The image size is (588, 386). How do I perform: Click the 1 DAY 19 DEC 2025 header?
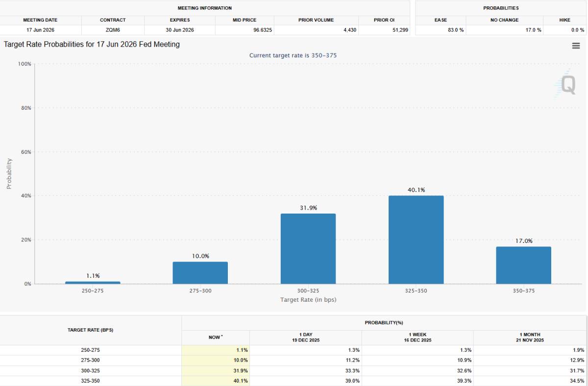coord(305,338)
